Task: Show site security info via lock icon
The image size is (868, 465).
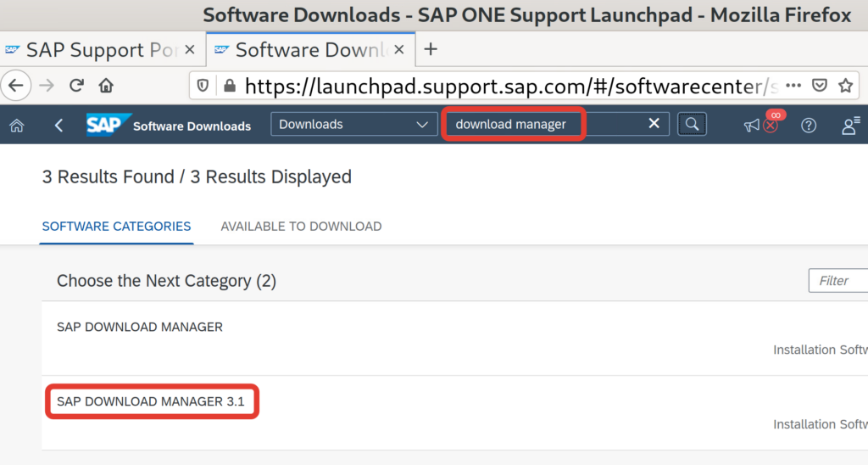Action: click(x=228, y=86)
